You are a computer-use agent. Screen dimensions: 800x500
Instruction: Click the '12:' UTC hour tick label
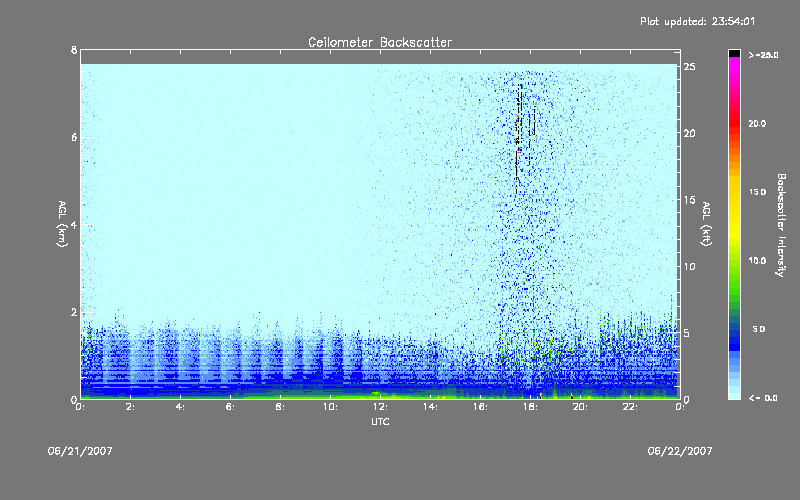point(381,407)
